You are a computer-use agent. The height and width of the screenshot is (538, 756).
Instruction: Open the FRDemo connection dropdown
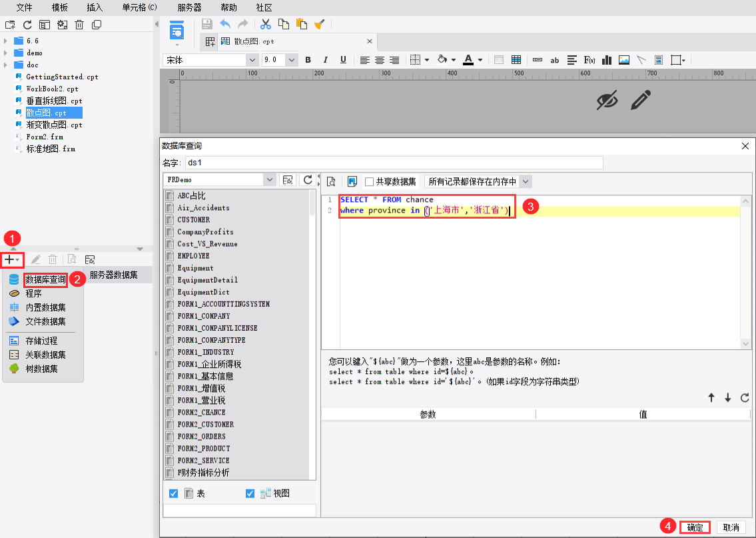(x=270, y=179)
